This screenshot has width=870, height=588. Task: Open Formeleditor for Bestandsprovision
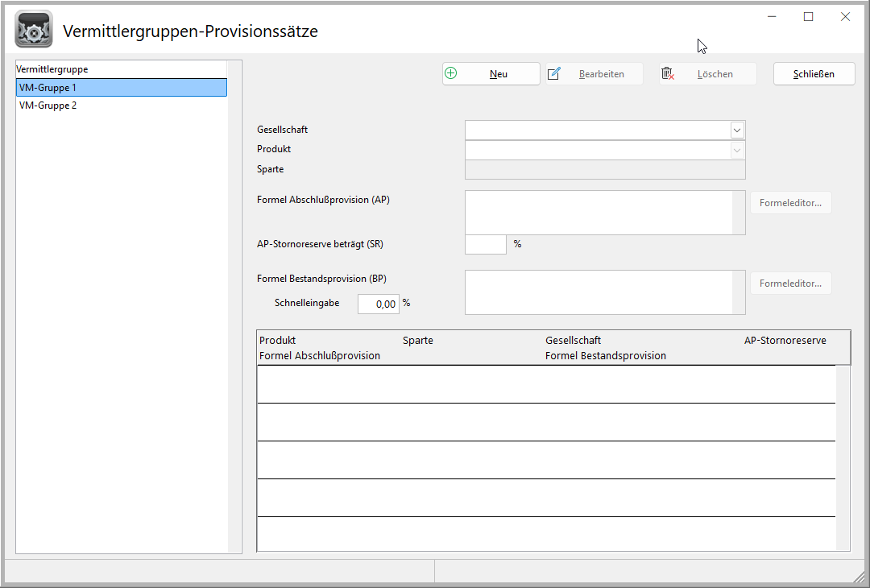tap(790, 284)
